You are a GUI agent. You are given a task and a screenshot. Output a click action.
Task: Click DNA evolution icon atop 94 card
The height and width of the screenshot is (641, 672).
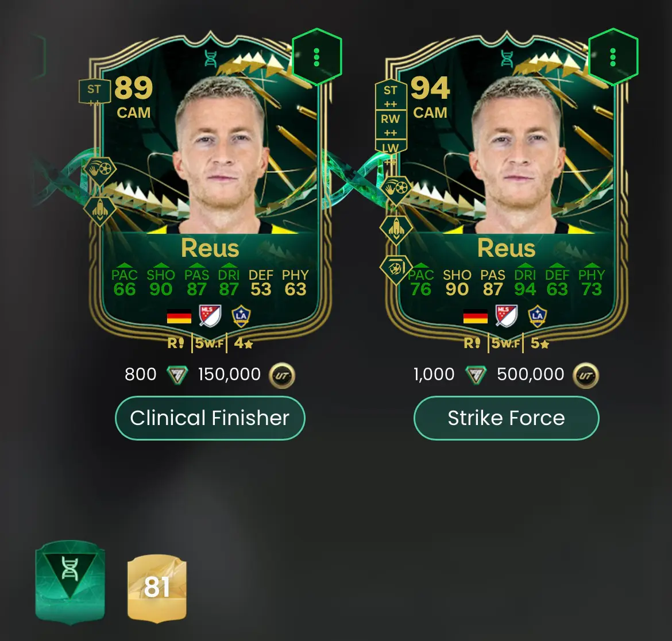click(507, 59)
